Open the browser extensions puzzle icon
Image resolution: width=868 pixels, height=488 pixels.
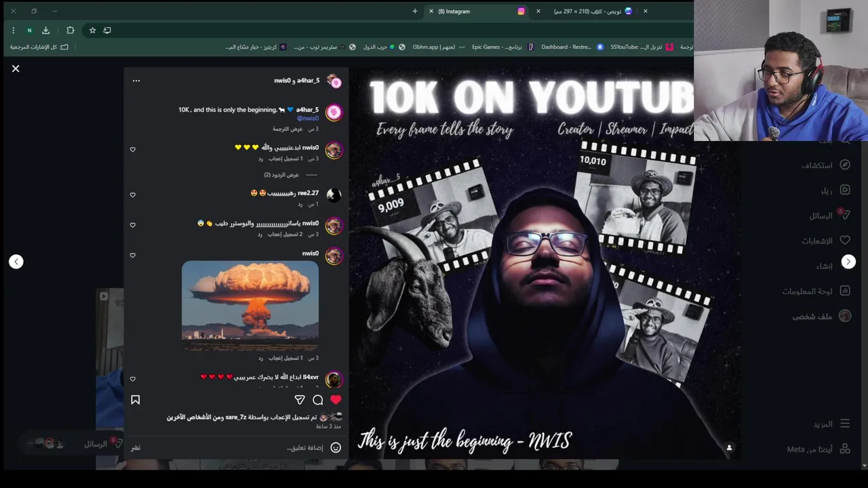(70, 30)
